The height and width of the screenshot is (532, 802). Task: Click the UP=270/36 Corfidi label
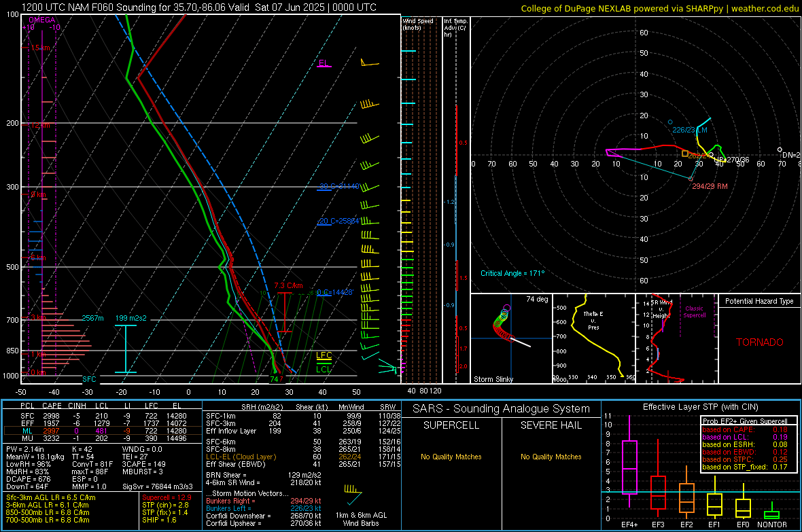(x=732, y=160)
